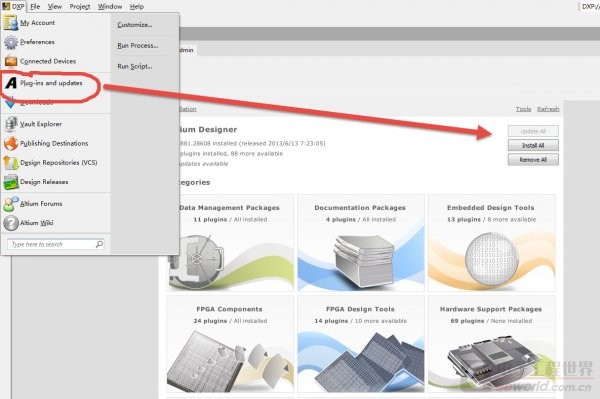600x399 pixels.
Task: Select the Plug-ins and updates icon
Action: click(11, 83)
